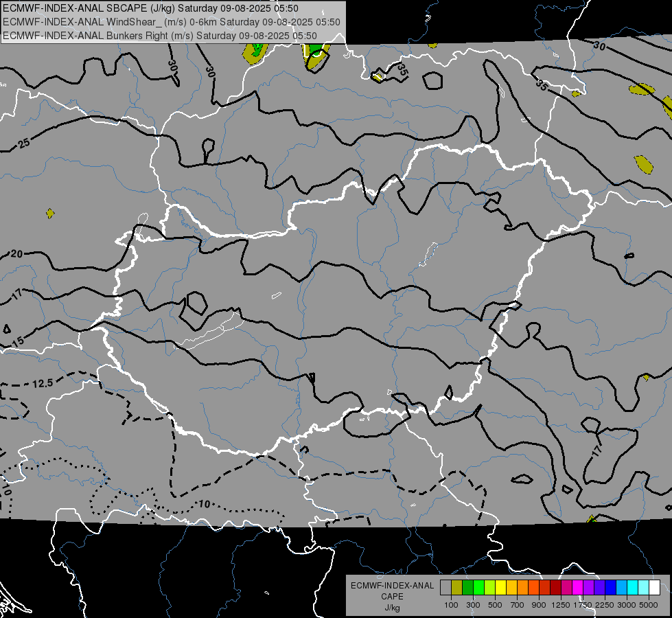Click the 5000 legend scale value
This screenshot has width=672, height=618.
coord(649,605)
